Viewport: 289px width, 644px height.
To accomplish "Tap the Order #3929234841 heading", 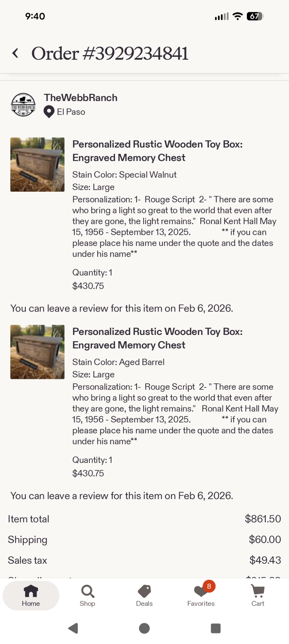I will point(110,54).
